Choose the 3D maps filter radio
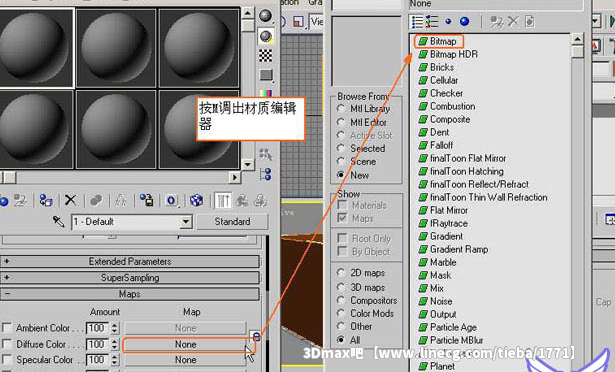 pyautogui.click(x=341, y=287)
